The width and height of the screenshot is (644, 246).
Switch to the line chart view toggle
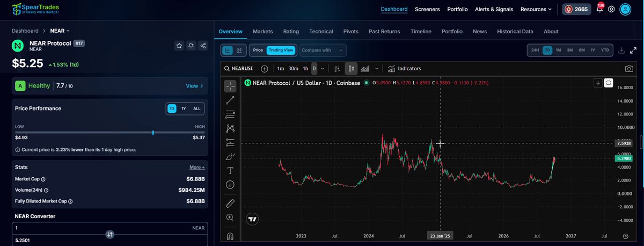pos(228,50)
